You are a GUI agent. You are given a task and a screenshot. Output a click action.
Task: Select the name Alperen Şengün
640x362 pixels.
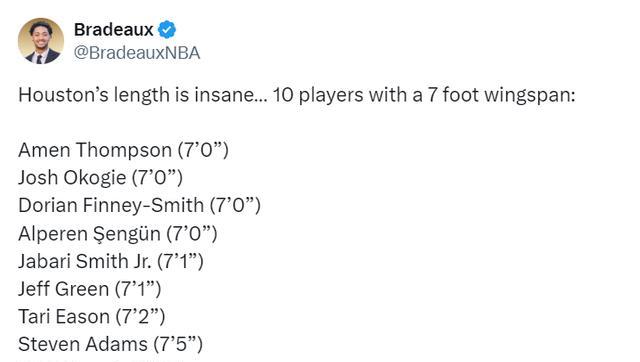tap(89, 234)
